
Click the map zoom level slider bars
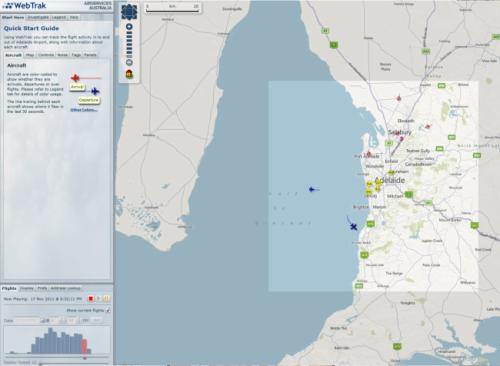click(x=129, y=44)
